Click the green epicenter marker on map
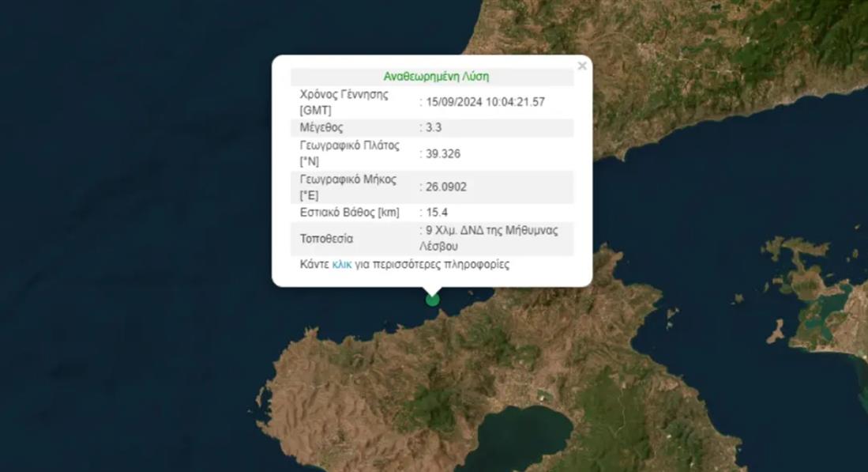 [x=432, y=299]
